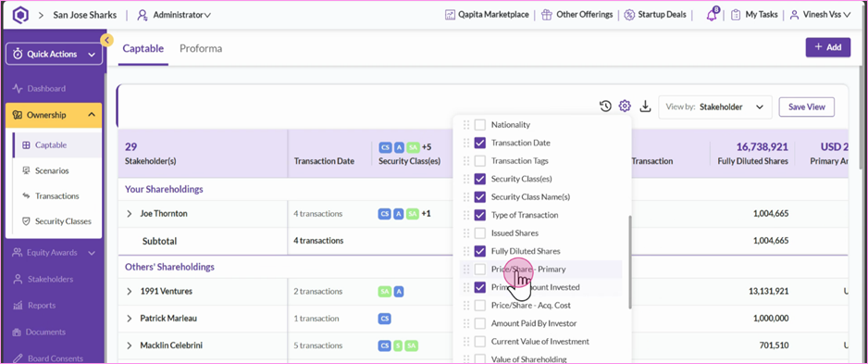Uncheck the Transaction Date column checkbox
The width and height of the screenshot is (868, 364).
point(480,143)
